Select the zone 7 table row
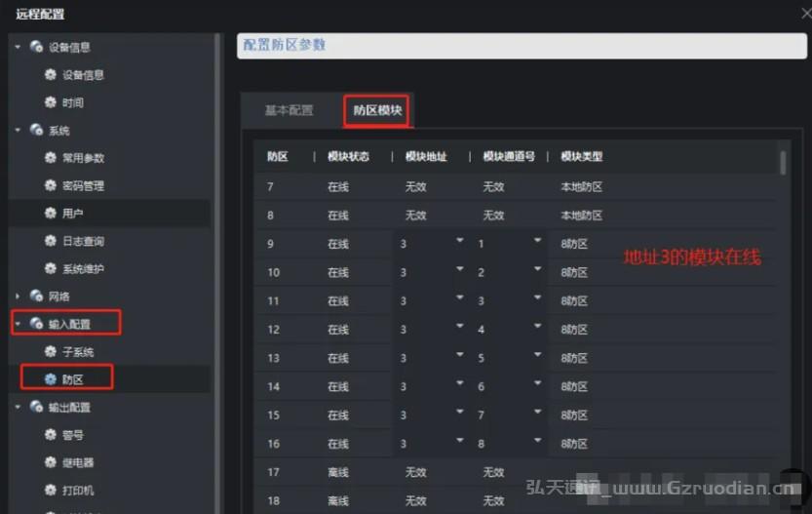Screen dimensions: 812x514 pyautogui.click(x=516, y=186)
